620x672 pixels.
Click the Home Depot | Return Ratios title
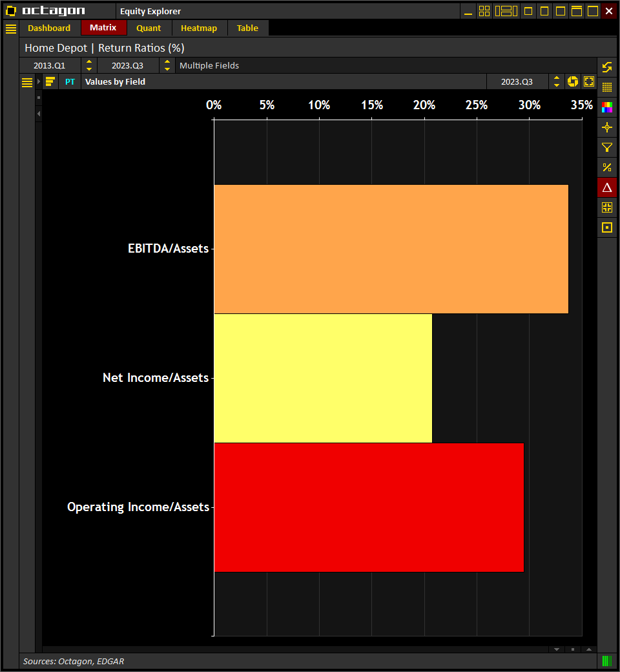pos(105,48)
